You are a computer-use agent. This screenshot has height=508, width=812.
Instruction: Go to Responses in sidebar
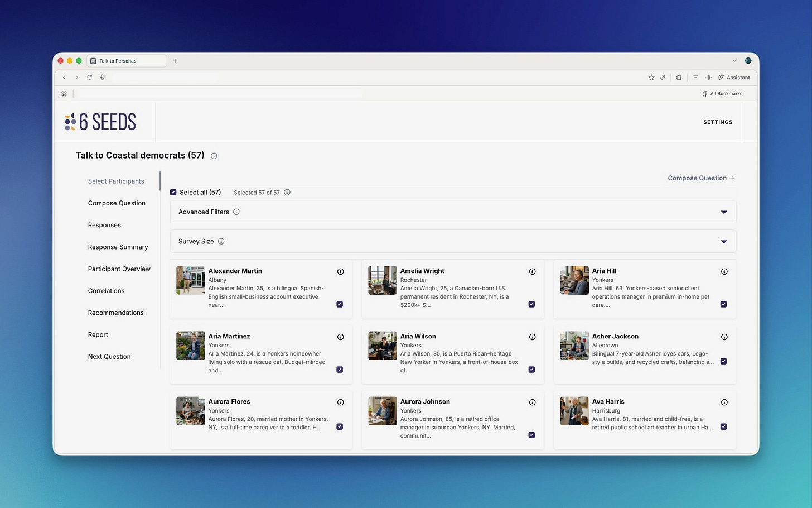click(x=104, y=225)
